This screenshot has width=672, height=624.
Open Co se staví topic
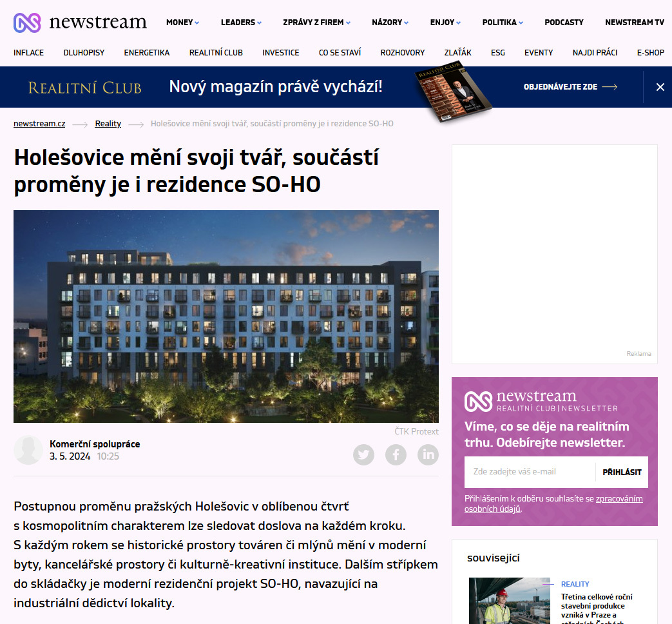coord(340,53)
